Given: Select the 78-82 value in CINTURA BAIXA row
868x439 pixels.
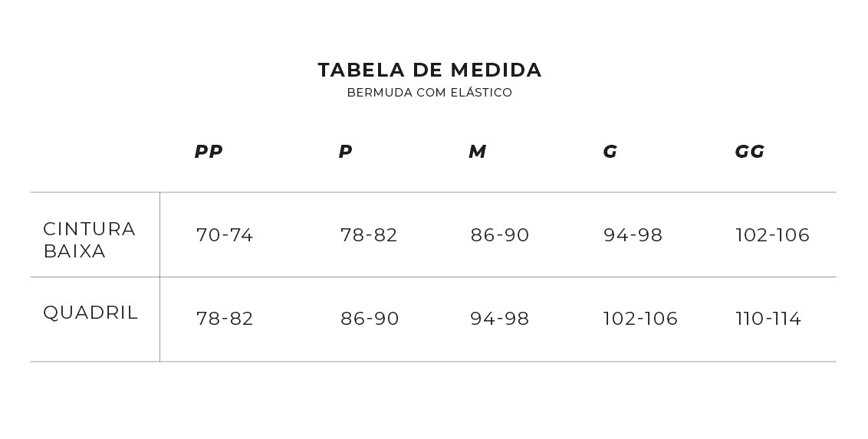Looking at the screenshot, I should coord(369,235).
